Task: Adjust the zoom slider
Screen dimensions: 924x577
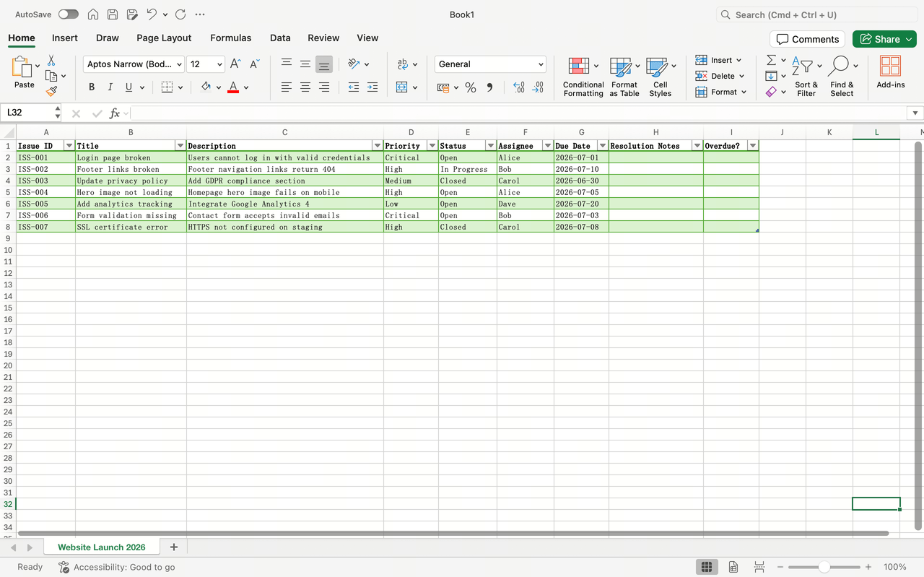Action: tap(824, 567)
